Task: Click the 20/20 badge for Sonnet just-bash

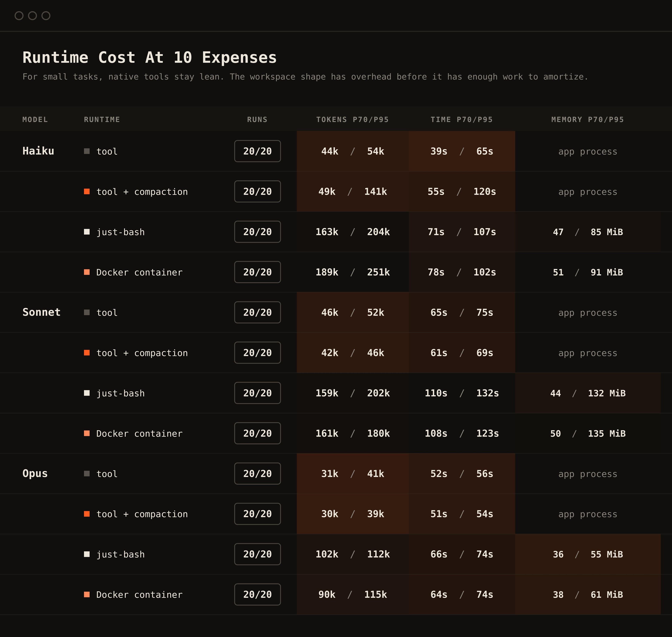Action: pyautogui.click(x=257, y=393)
